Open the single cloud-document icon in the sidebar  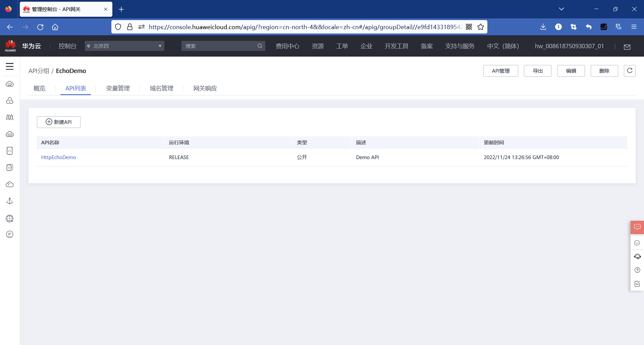[x=10, y=151]
